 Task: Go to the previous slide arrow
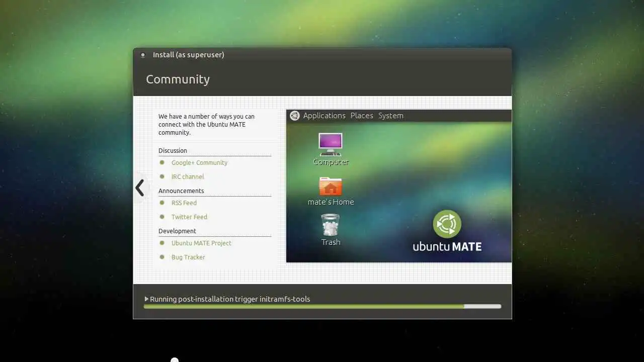pos(140,188)
